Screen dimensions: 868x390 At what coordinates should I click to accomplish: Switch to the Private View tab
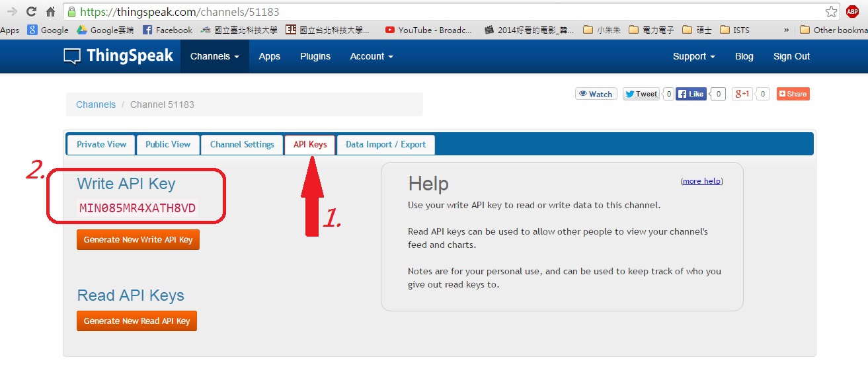[x=101, y=144]
